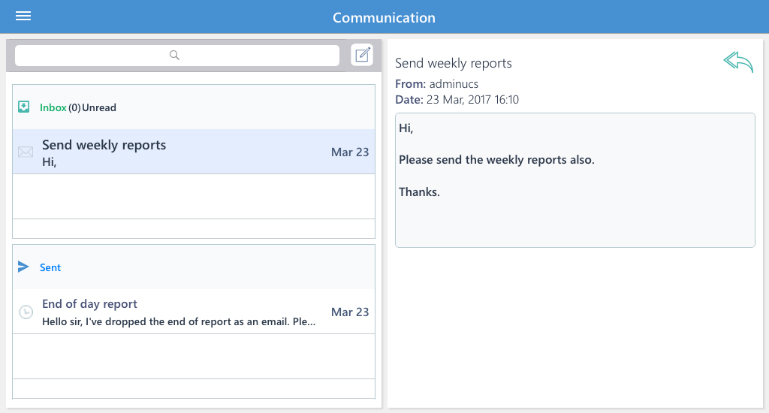Click the search magnifier icon
769x413 pixels.
(174, 55)
